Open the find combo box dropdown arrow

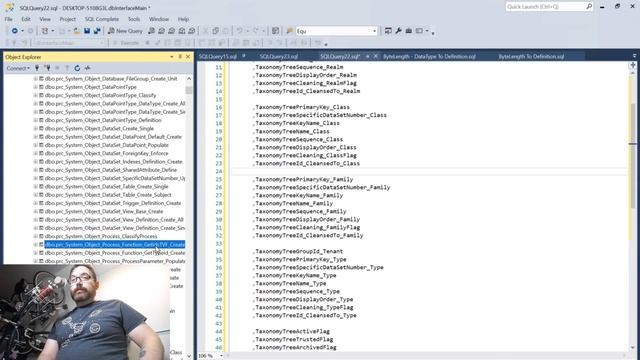point(374,31)
